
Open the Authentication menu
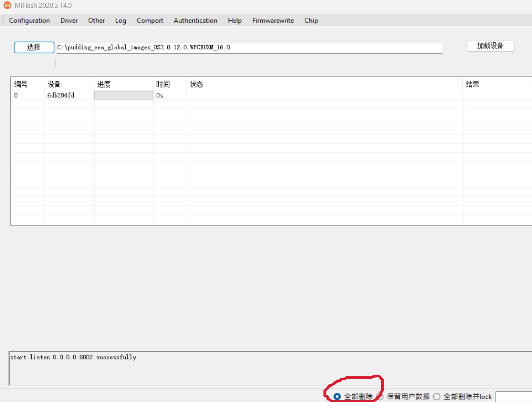195,21
